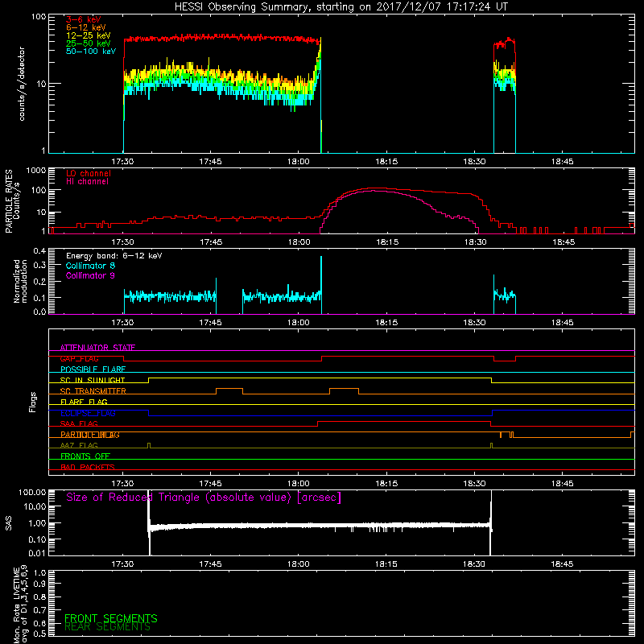Screen dimensions: 644x644
Task: Click the 0.4 tick on modulation axis
Action: coord(39,251)
